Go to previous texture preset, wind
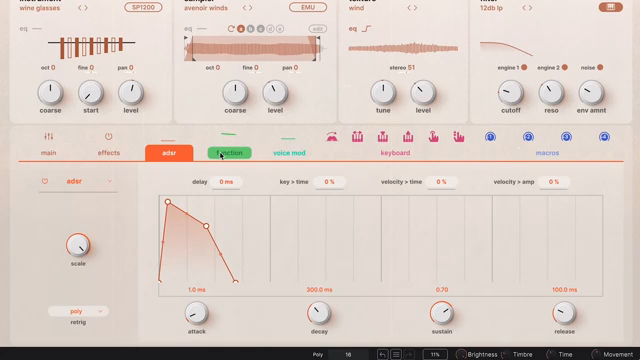Image resolution: width=640 pixels, height=360 pixels. (409, 8)
